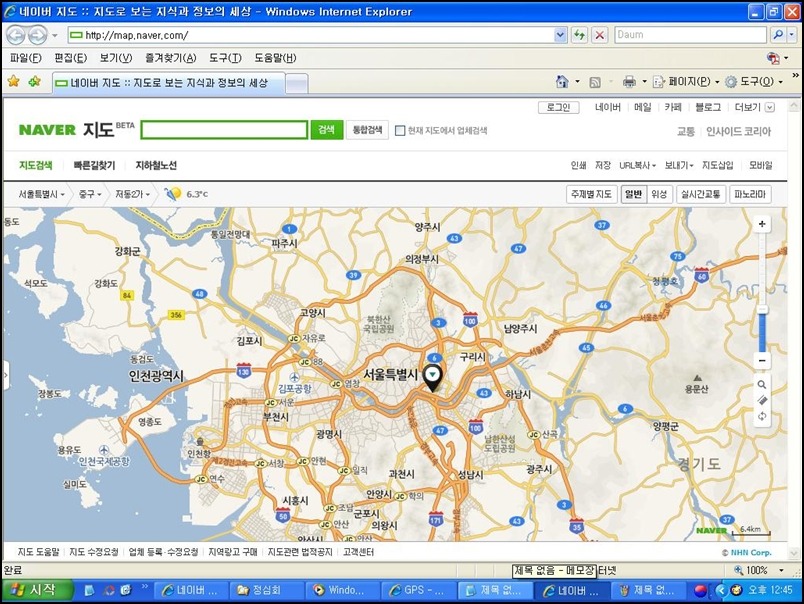Select the magnifier tool on the map
Viewport: 804px width, 604px height.
coord(762,385)
